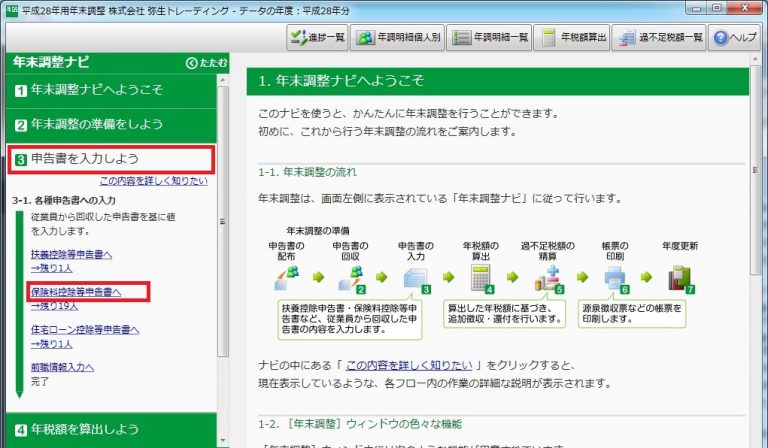Click the 年税額算出 calculator button
Image resolution: width=768 pixels, height=448 pixels.
coord(572,39)
